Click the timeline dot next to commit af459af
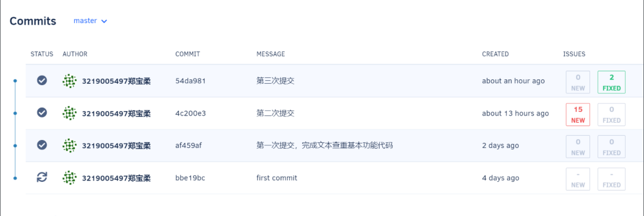 coord(15,145)
